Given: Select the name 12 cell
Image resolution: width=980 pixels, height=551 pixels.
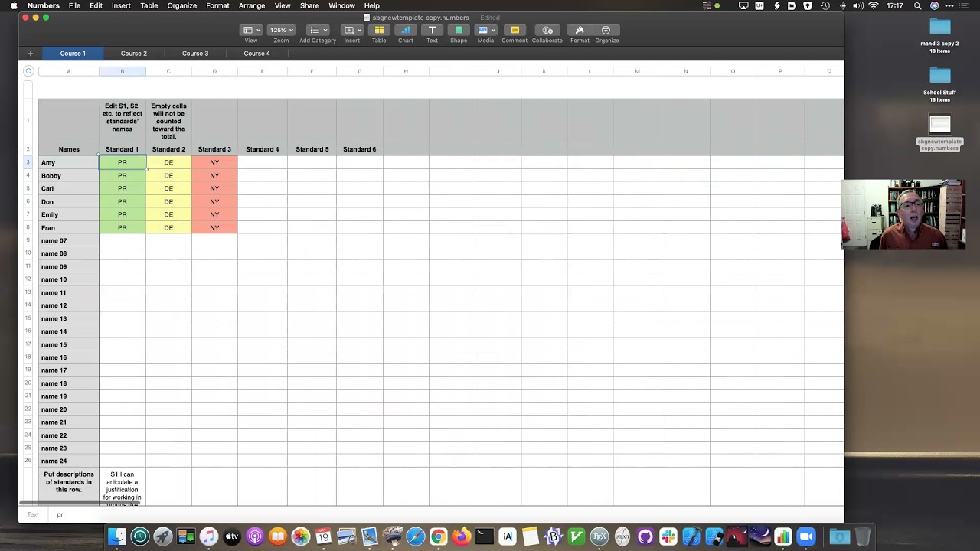Looking at the screenshot, I should coord(68,305).
